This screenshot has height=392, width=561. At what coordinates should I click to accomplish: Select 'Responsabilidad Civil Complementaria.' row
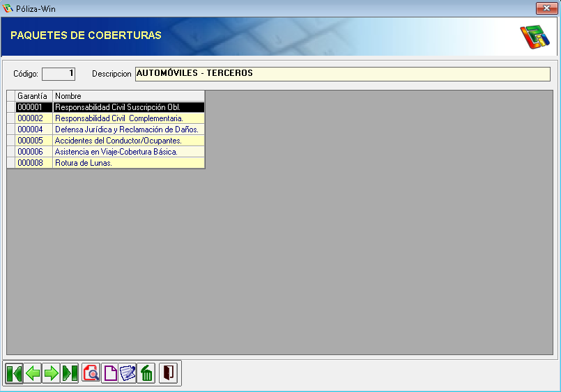[x=129, y=118]
